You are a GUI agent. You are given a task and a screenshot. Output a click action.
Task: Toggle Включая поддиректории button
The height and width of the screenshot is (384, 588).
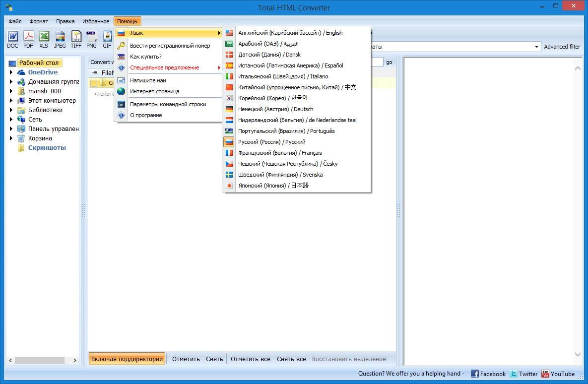[127, 359]
